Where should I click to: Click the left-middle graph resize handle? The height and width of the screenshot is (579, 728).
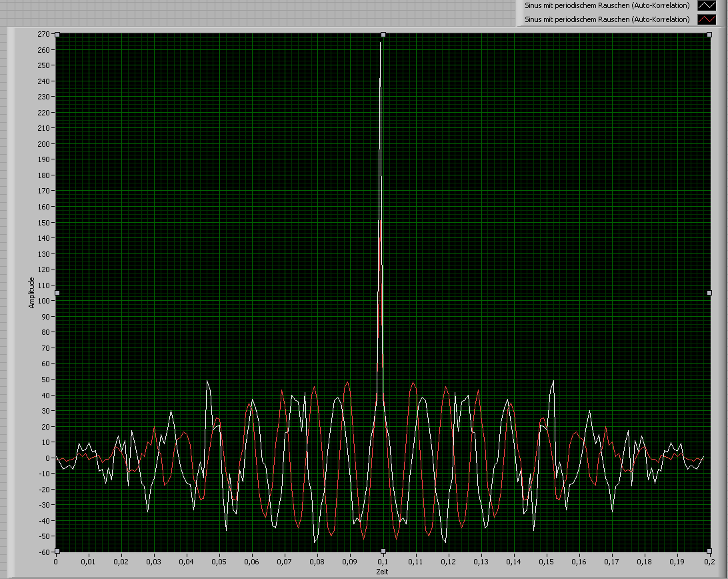57,292
